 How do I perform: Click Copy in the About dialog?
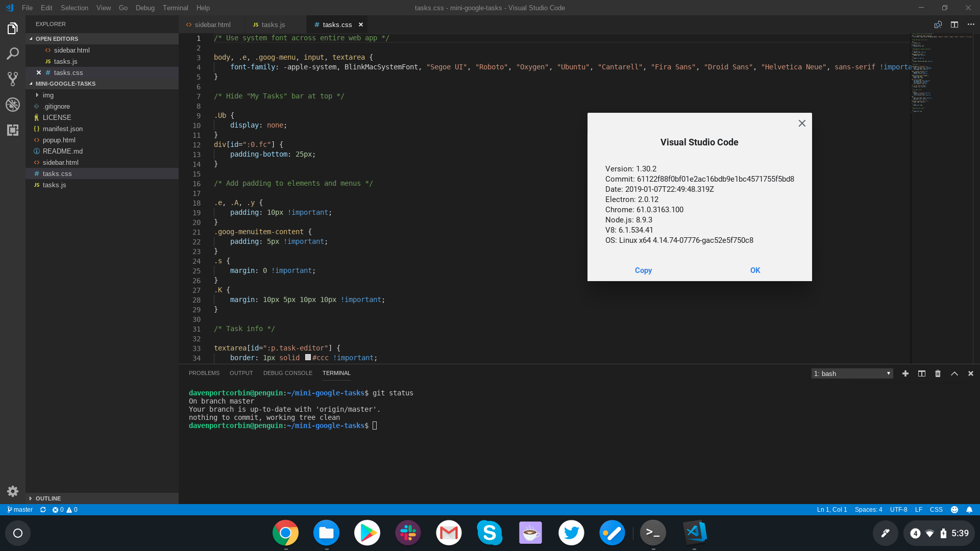pyautogui.click(x=643, y=270)
